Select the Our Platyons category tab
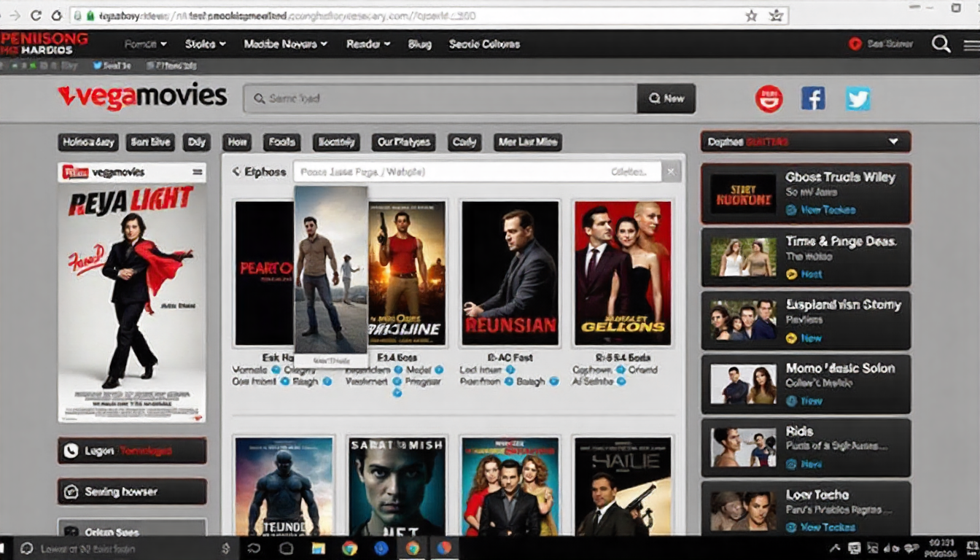 (x=403, y=142)
